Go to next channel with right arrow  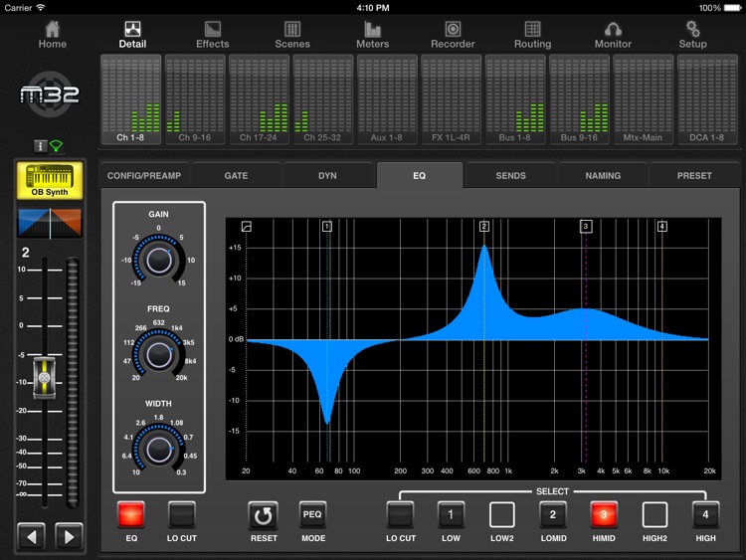pyautogui.click(x=68, y=537)
